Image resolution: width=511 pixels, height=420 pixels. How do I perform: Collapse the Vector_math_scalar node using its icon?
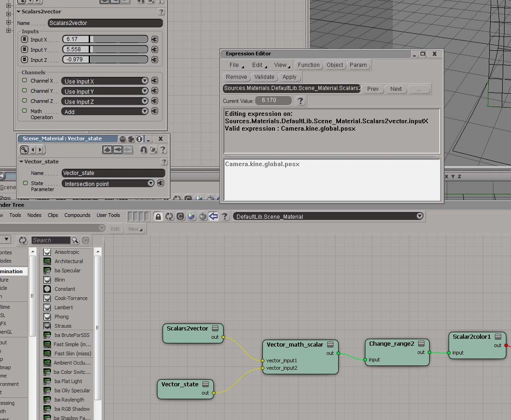330,345
